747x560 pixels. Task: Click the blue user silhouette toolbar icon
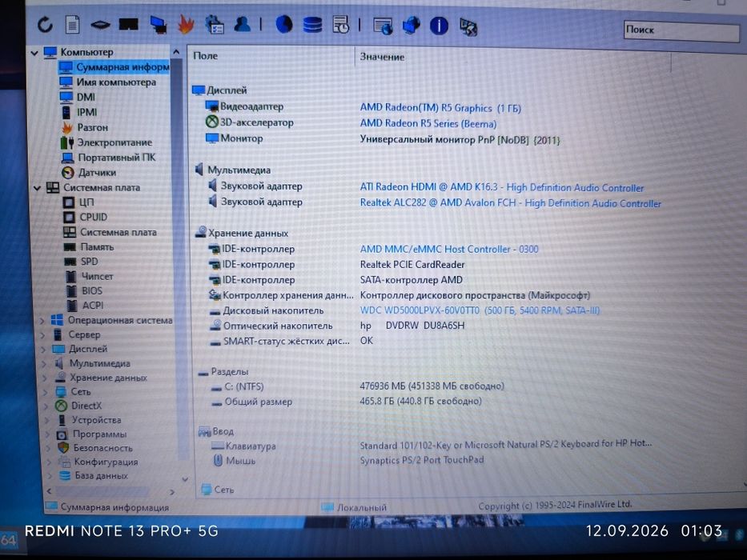point(242,24)
